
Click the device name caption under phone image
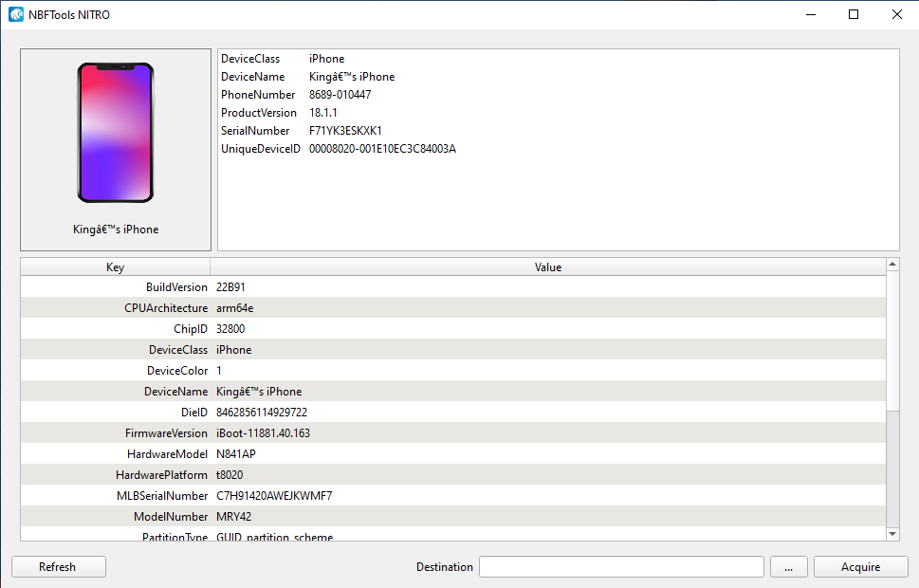116,230
